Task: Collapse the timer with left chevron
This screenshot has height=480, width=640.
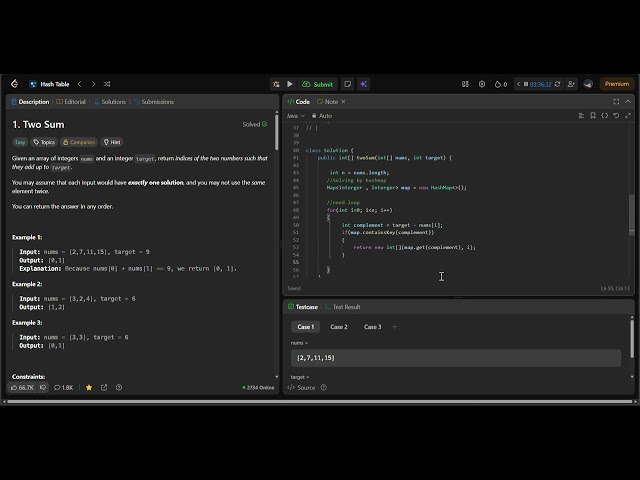Action: [x=518, y=84]
